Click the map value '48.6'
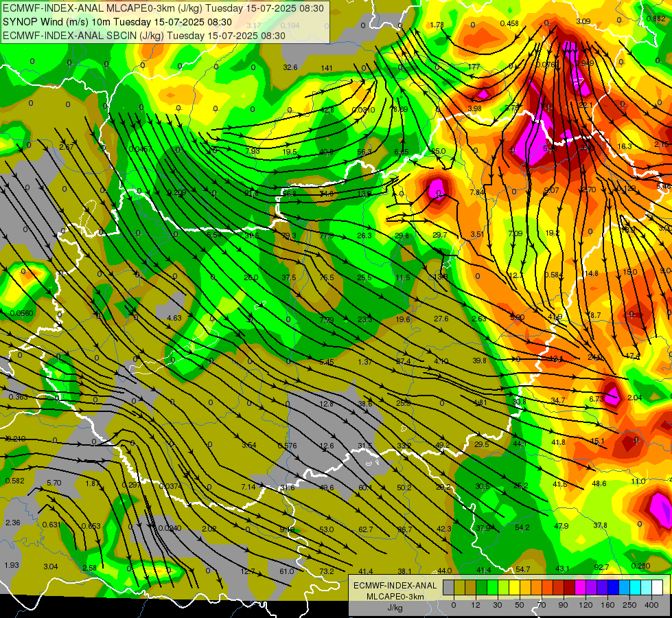The height and width of the screenshot is (618, 672). pos(599,483)
